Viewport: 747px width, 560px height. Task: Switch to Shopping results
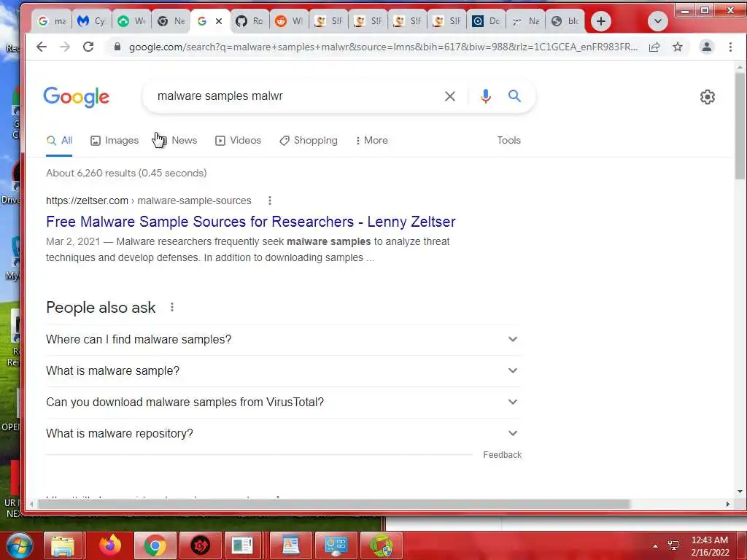tap(309, 141)
